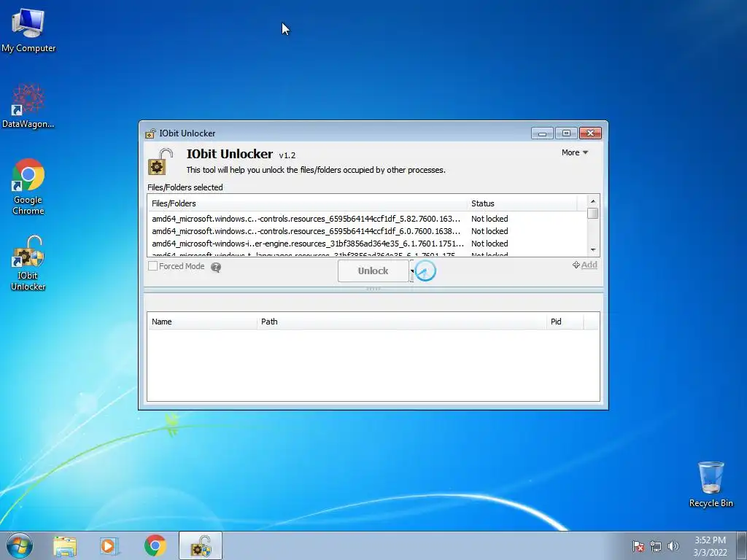The height and width of the screenshot is (560, 747).
Task: Open Windows Explorer from the taskbar
Action: (x=65, y=546)
